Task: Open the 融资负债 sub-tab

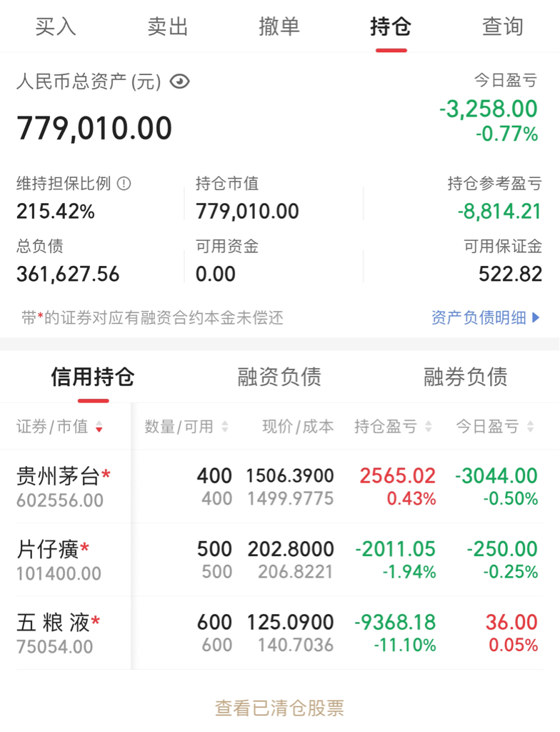Action: pos(279,377)
